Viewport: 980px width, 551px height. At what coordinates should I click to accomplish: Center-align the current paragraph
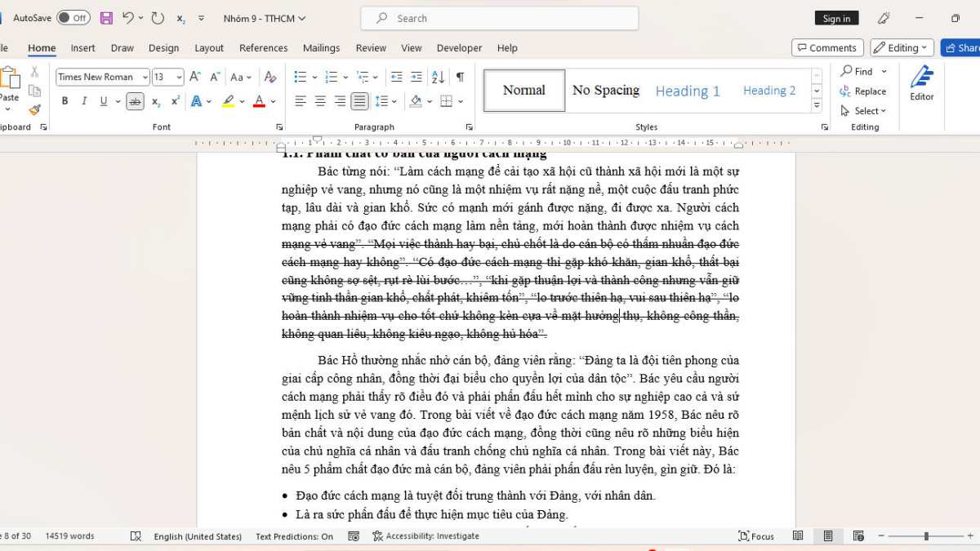319,100
